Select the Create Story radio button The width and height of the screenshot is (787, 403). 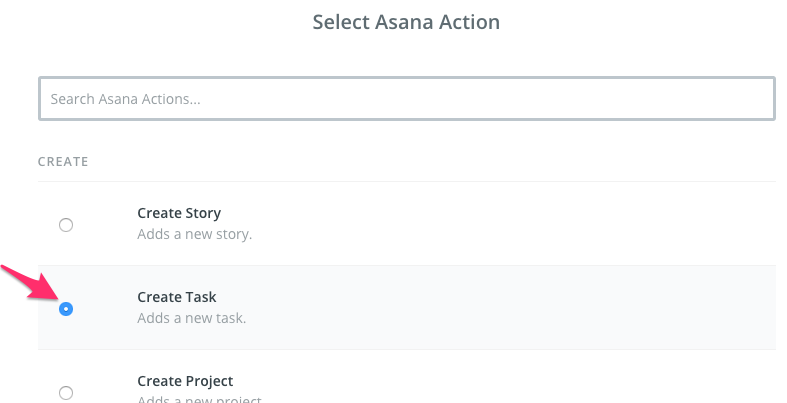coord(66,225)
